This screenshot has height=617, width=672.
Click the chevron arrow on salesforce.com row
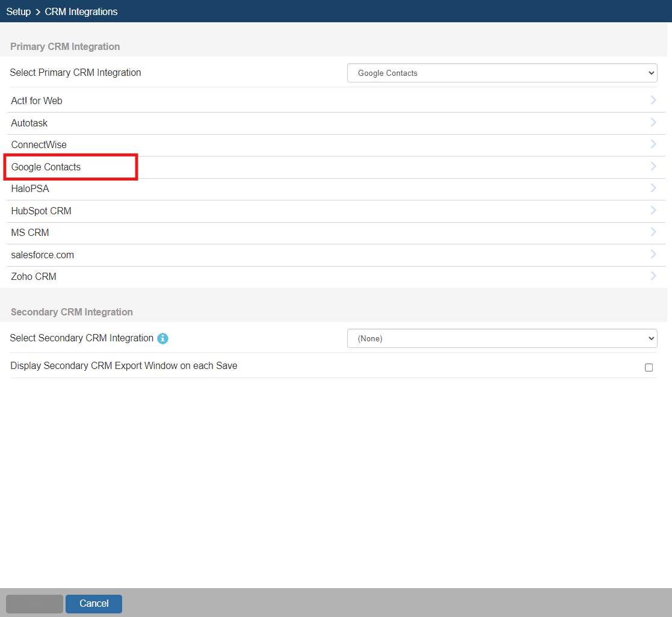click(653, 254)
